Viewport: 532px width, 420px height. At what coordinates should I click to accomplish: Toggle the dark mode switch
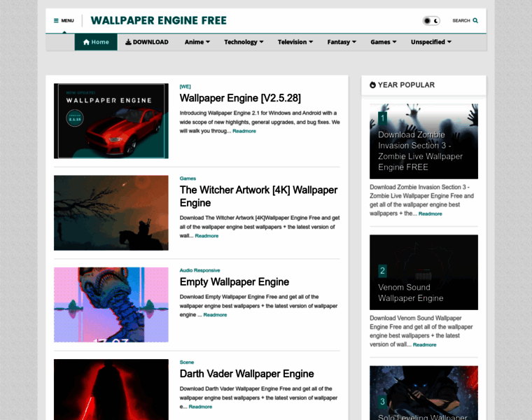tap(431, 21)
